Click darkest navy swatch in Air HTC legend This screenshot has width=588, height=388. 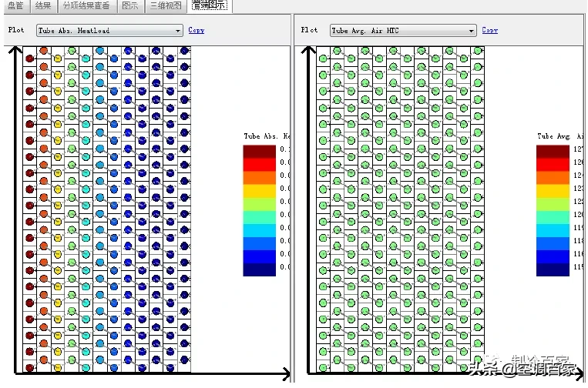click(553, 269)
